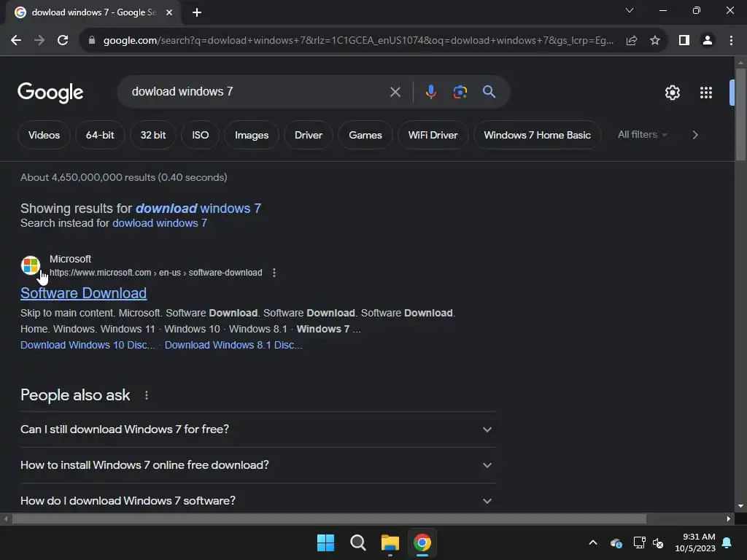Search by image with the Lens icon
The height and width of the screenshot is (560, 747).
point(460,92)
